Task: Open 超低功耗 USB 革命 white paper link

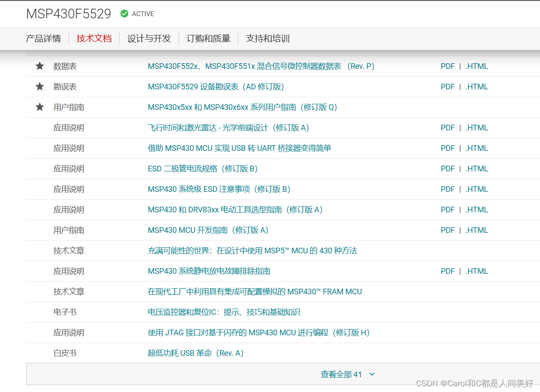Action: (x=196, y=353)
